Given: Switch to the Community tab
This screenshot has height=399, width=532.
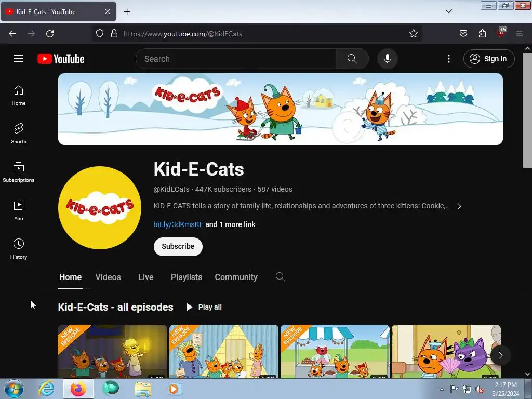Looking at the screenshot, I should click(x=236, y=277).
